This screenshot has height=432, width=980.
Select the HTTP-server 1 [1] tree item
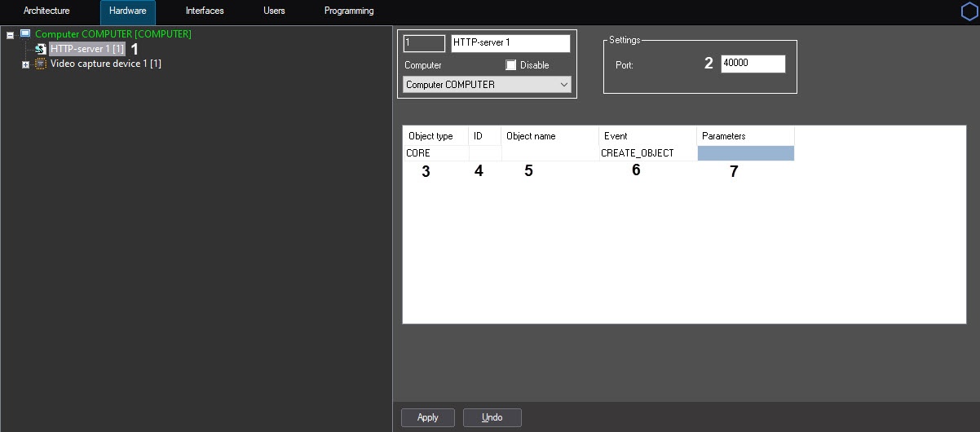tap(86, 49)
